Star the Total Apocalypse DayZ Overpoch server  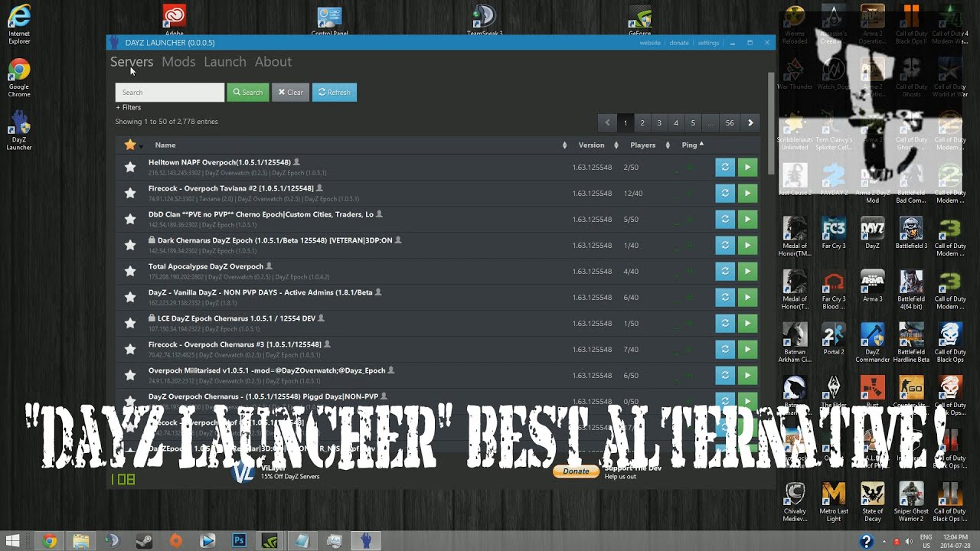[x=130, y=271]
